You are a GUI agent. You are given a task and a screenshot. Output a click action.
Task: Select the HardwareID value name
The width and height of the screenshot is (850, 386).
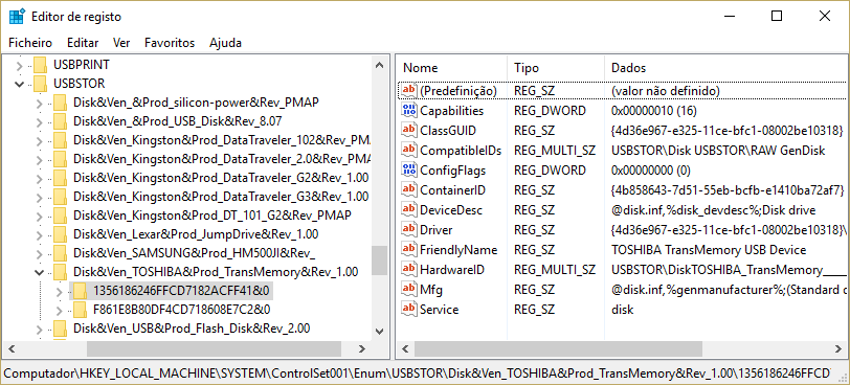pyautogui.click(x=452, y=270)
